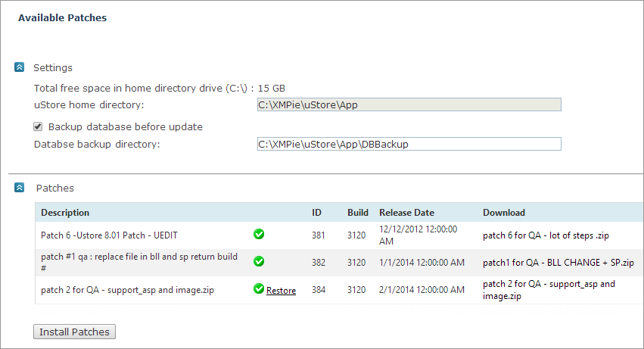Restore patch 2 for QA
Screen dimensions: 644x349
coord(281,290)
